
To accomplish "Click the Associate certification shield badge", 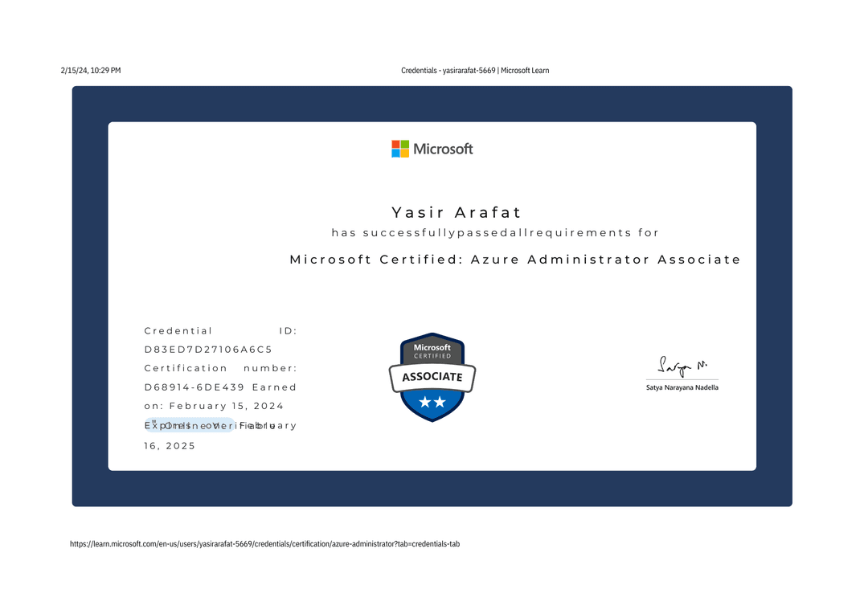I will (x=432, y=377).
